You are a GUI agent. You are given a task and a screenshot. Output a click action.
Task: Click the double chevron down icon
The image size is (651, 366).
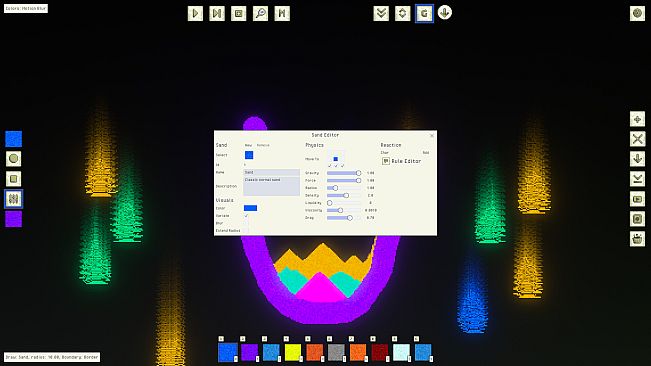pyautogui.click(x=381, y=13)
